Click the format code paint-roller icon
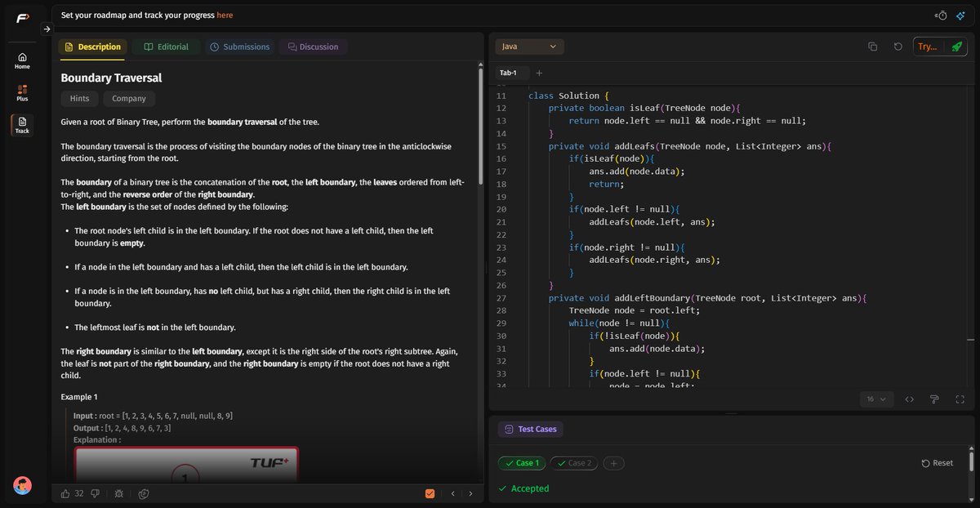This screenshot has width=980, height=508. (934, 399)
